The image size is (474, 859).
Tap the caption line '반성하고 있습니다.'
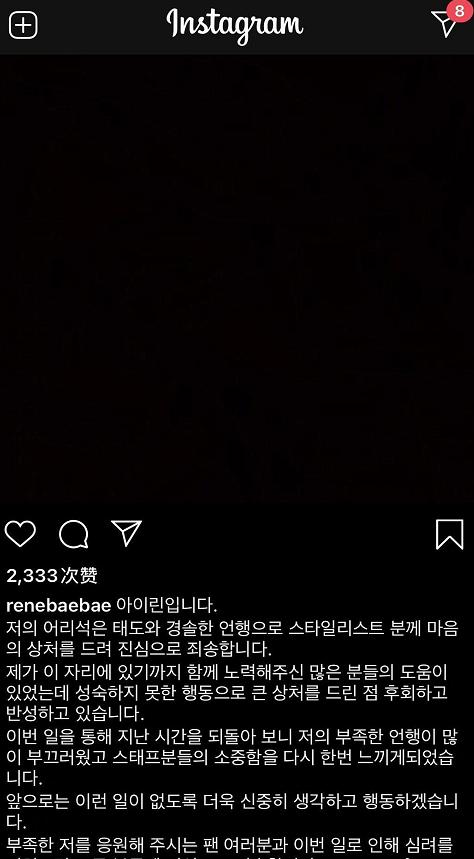[x=75, y=714]
